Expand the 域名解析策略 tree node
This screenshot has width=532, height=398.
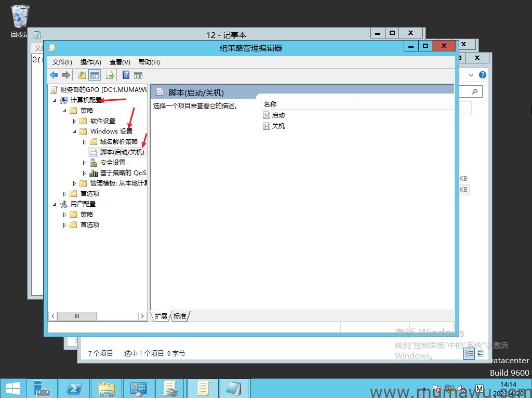click(85, 142)
